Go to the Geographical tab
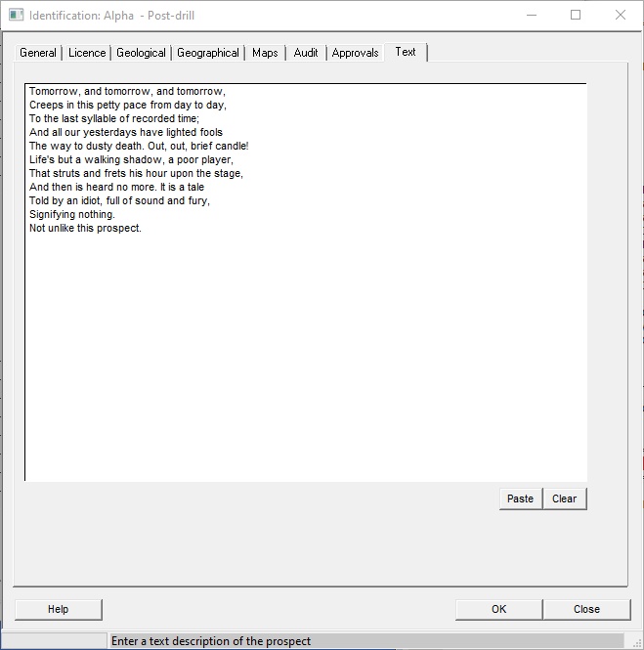 pos(207,53)
